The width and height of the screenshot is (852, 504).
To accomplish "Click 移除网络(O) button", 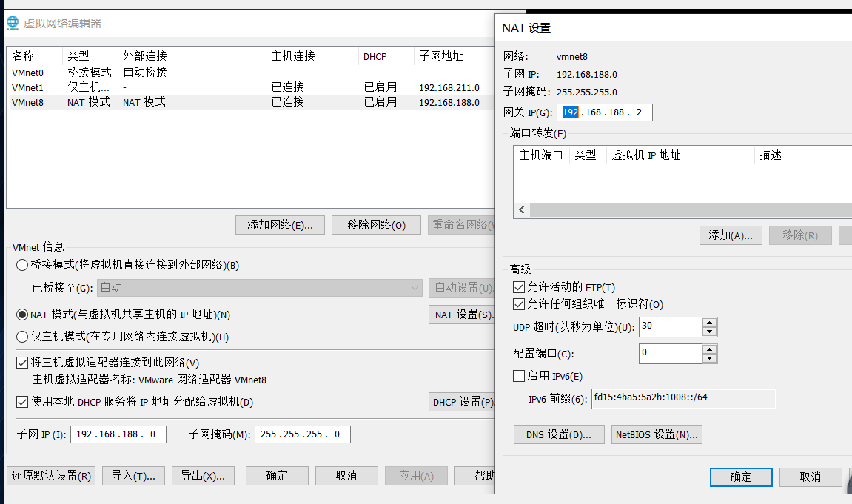I will [x=376, y=225].
